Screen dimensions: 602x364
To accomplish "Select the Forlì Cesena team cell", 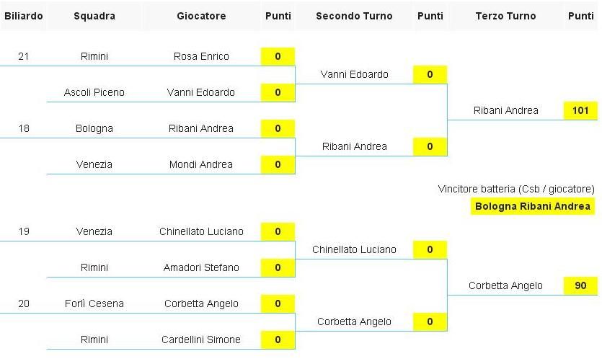I will pyautogui.click(x=94, y=303).
